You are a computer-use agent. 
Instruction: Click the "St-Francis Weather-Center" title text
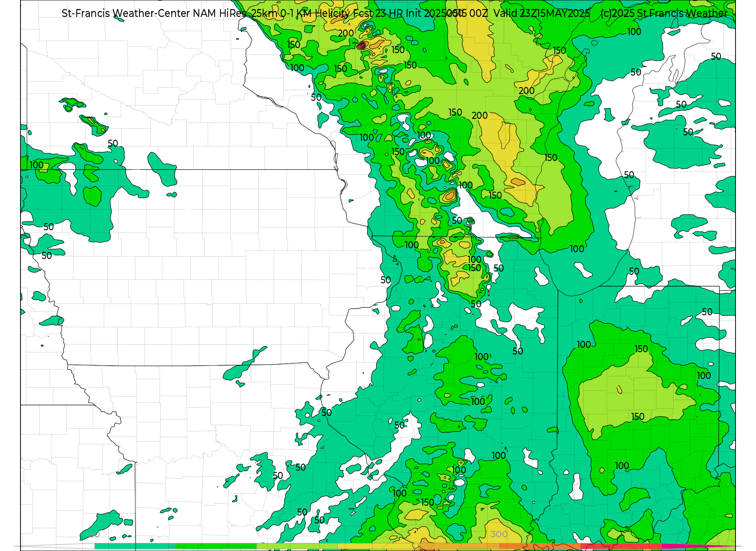pyautogui.click(x=126, y=13)
